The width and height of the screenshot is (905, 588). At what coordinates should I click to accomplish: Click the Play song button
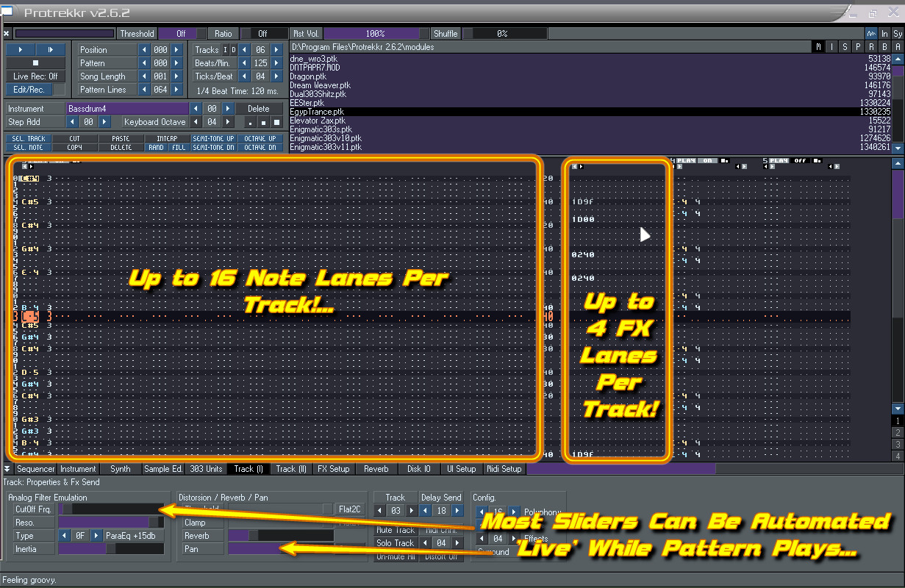pyautogui.click(x=20, y=49)
